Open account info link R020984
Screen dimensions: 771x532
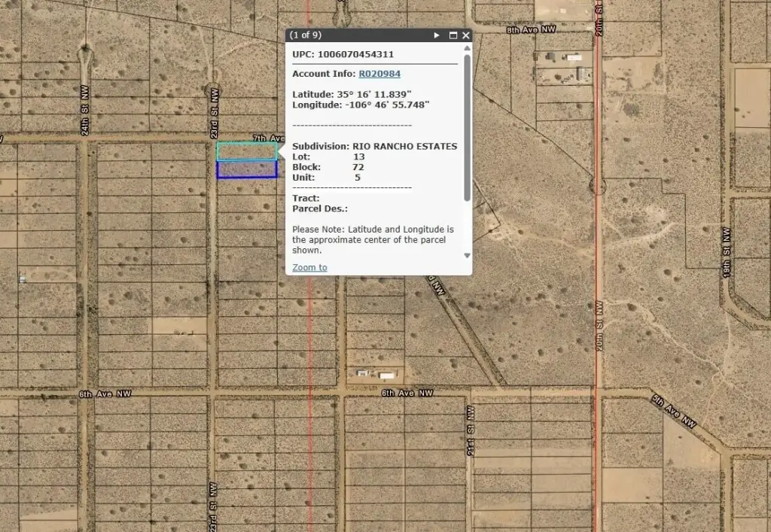(379, 74)
